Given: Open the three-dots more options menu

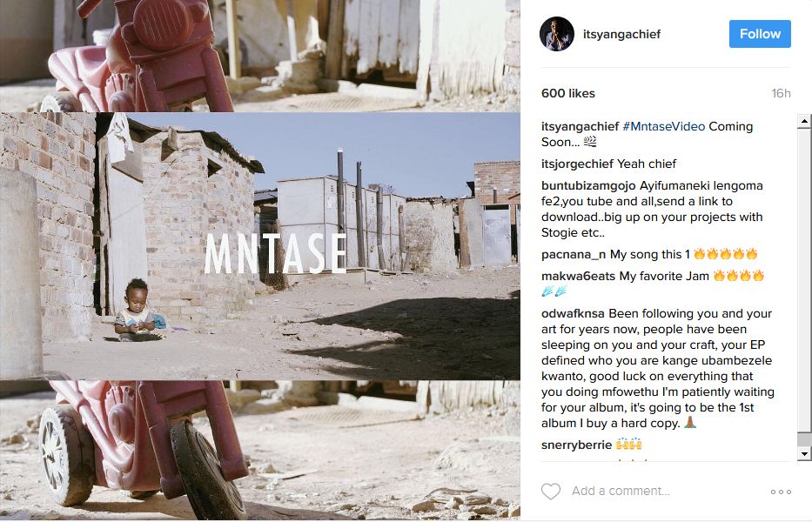Looking at the screenshot, I should [x=781, y=492].
